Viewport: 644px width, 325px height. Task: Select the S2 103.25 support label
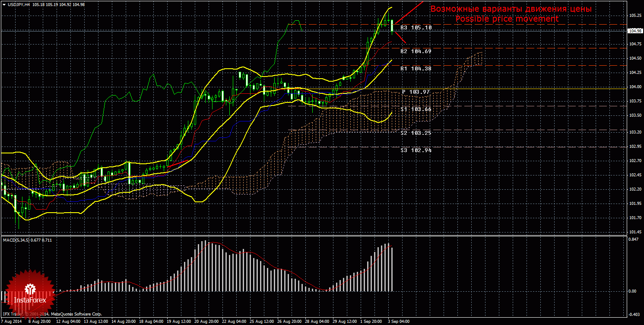click(416, 133)
